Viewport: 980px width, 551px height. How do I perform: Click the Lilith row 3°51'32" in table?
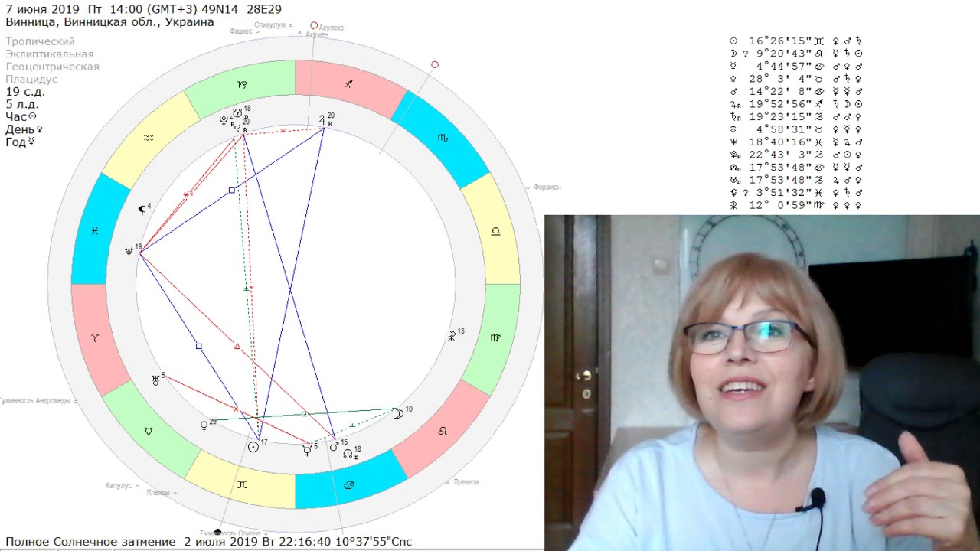click(796, 193)
